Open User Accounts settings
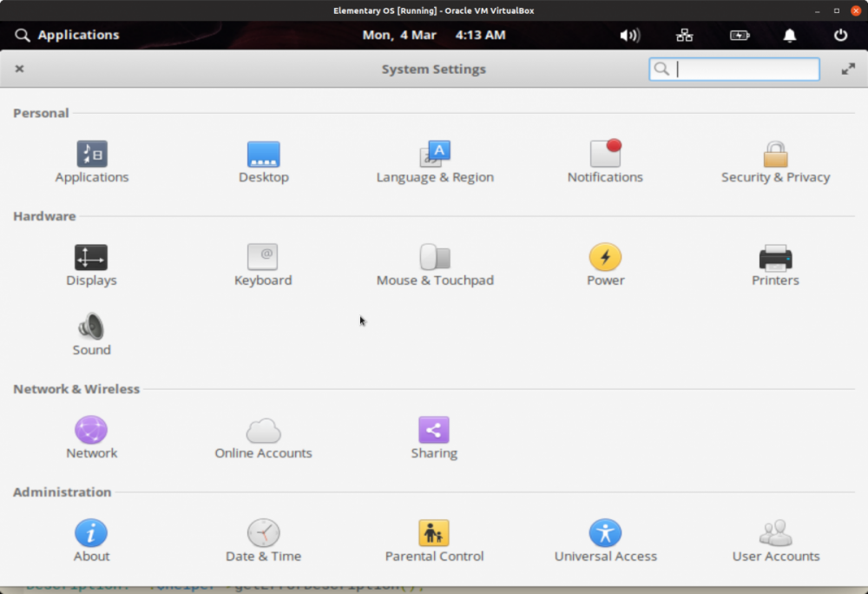The image size is (868, 594). [x=775, y=538]
